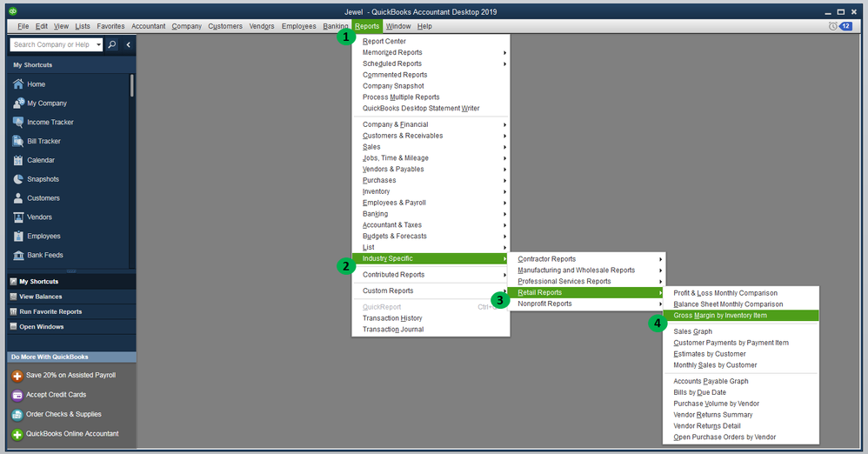The height and width of the screenshot is (454, 868).
Task: Open the Help menu
Action: 424,26
